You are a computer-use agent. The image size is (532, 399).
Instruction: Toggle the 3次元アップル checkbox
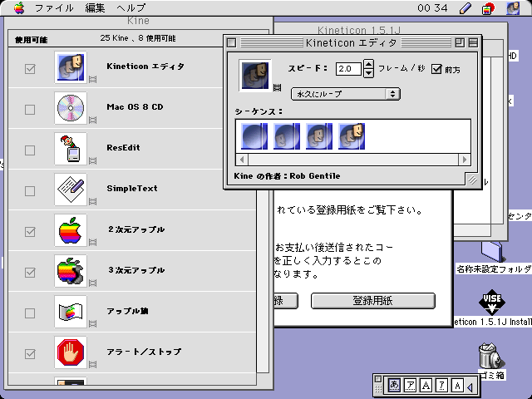coord(30,273)
